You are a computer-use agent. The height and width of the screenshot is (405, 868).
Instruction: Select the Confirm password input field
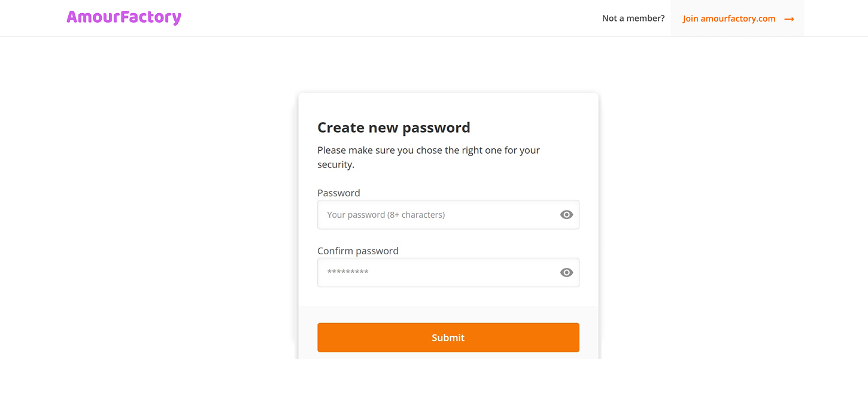pos(437,272)
